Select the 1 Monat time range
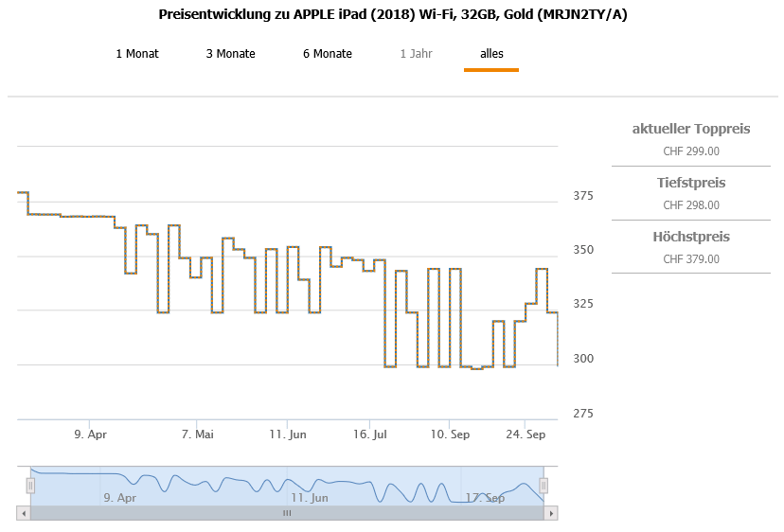The height and width of the screenshot is (532, 784). 137,54
